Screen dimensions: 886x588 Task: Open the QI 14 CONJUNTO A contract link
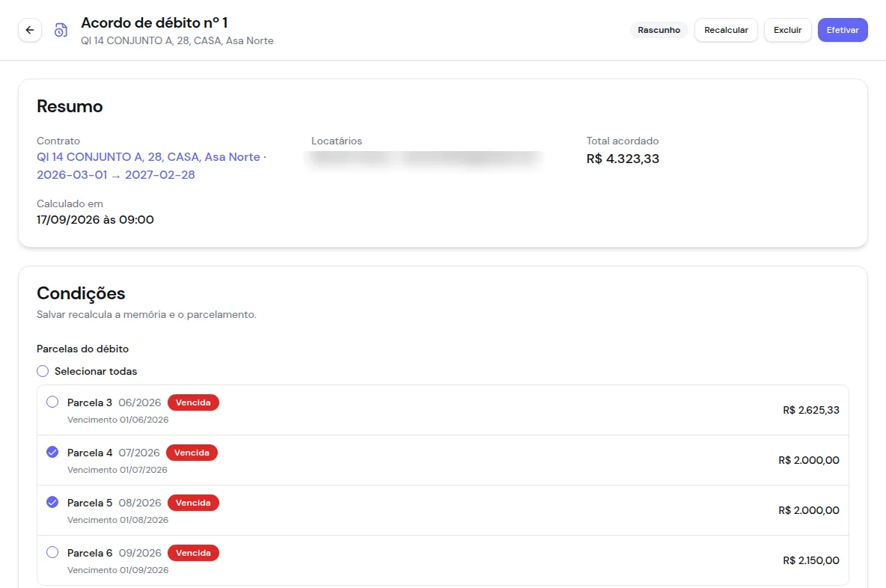(151, 166)
